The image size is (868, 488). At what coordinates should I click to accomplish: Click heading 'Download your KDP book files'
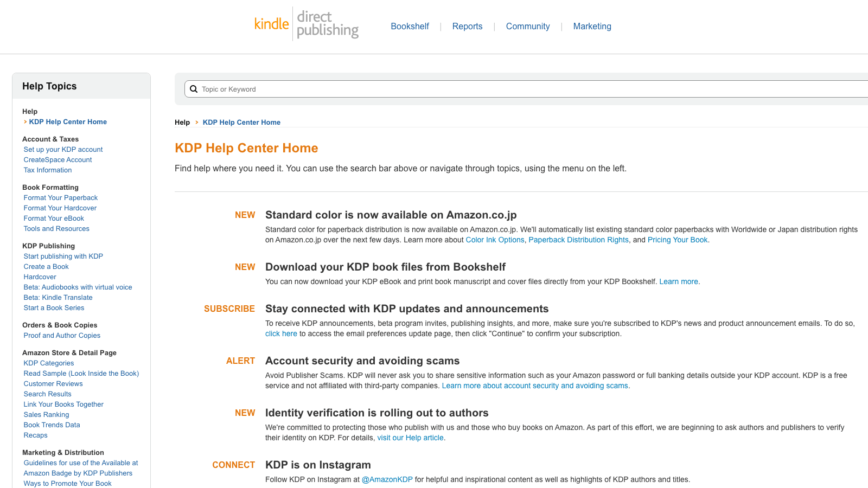point(385,267)
